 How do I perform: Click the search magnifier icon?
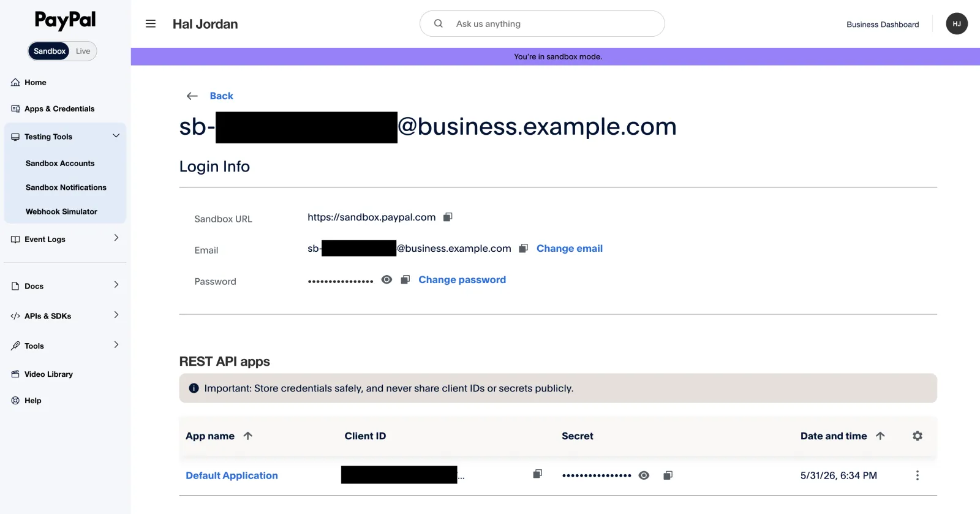[x=439, y=23]
